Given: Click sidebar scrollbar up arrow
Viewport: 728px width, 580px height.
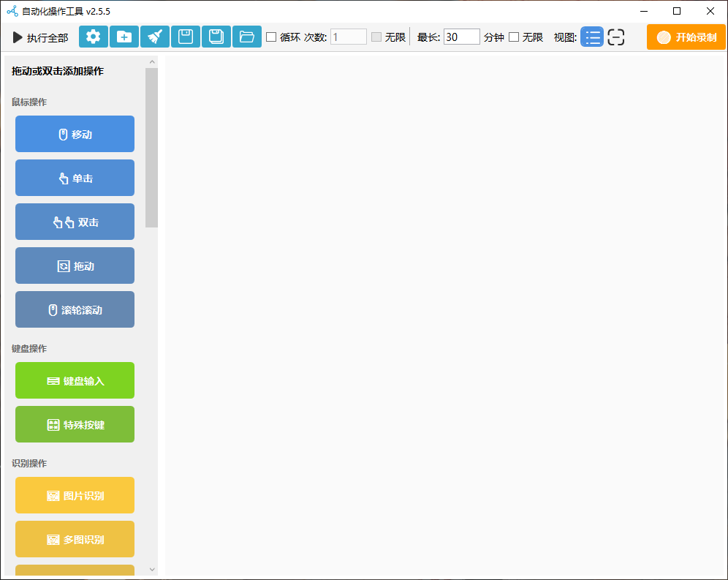Looking at the screenshot, I should point(152,62).
